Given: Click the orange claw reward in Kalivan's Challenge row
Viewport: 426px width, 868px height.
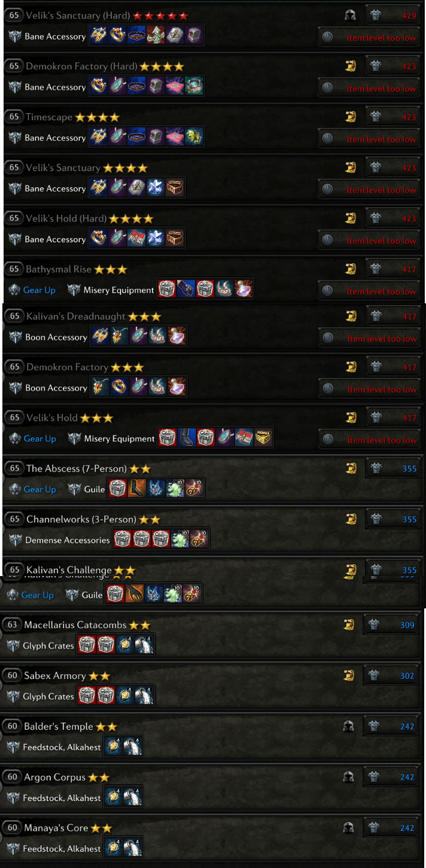Looking at the screenshot, I should (134, 594).
